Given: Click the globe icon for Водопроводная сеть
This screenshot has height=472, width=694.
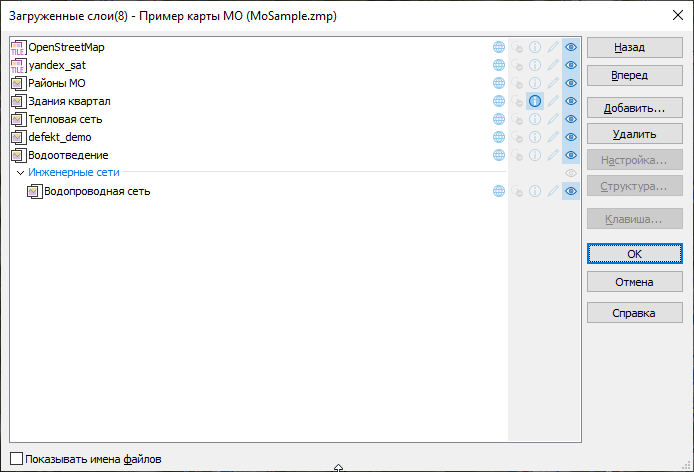Looking at the screenshot, I should click(x=499, y=191).
